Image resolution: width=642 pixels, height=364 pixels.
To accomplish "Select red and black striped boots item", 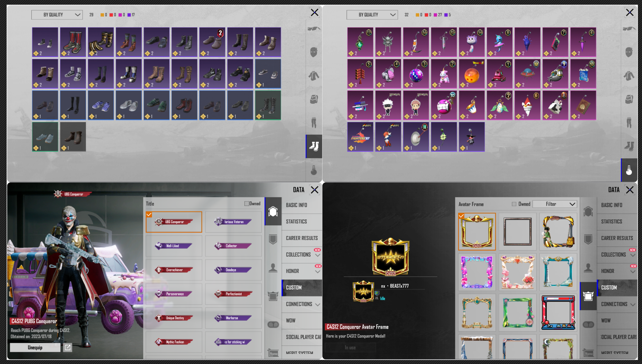I will click(x=73, y=42).
